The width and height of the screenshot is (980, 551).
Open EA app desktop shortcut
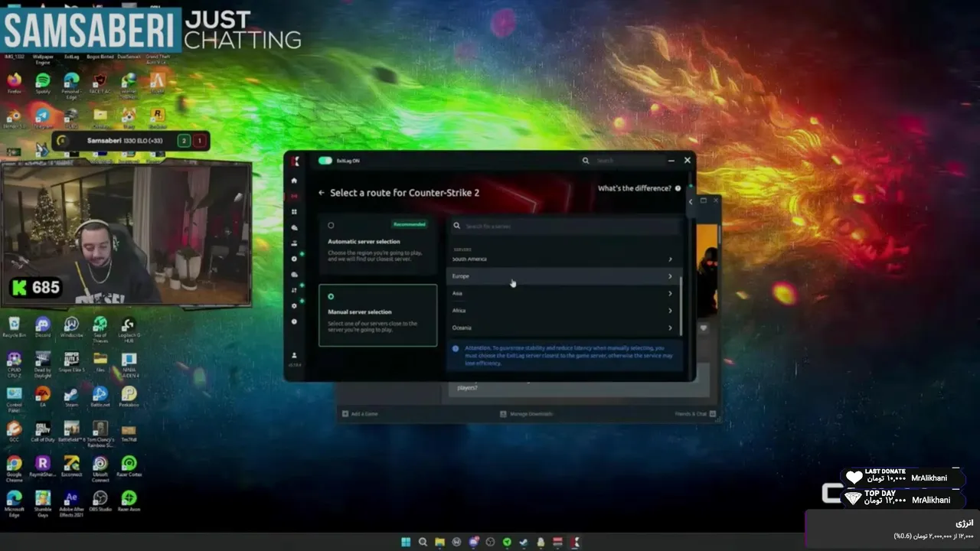click(43, 397)
